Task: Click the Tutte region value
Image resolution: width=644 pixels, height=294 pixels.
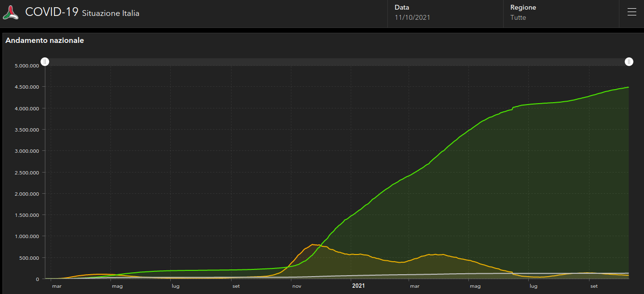Action: pyautogui.click(x=518, y=18)
